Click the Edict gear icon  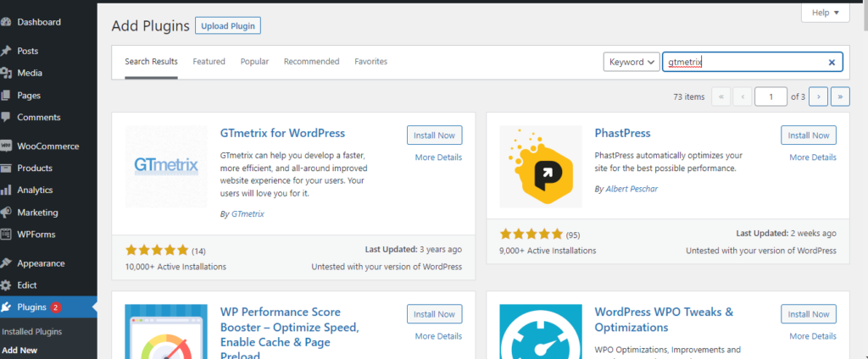pyautogui.click(x=6, y=285)
